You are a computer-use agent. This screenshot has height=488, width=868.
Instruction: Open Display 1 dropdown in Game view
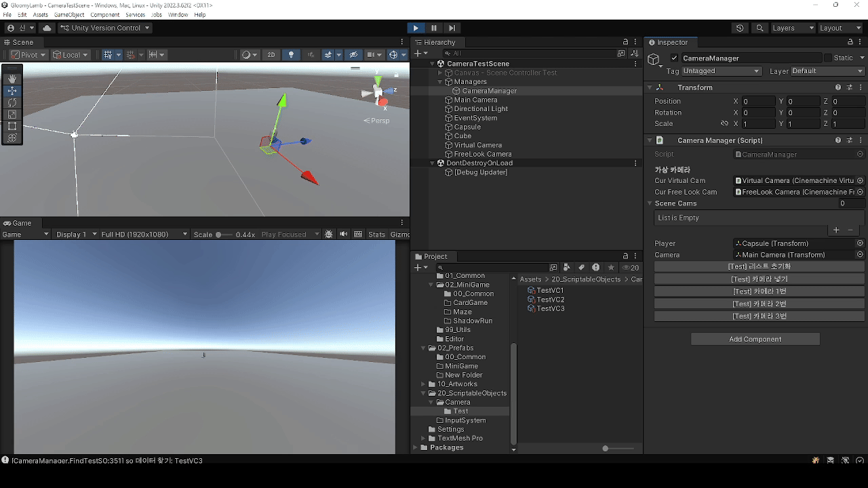click(x=75, y=235)
